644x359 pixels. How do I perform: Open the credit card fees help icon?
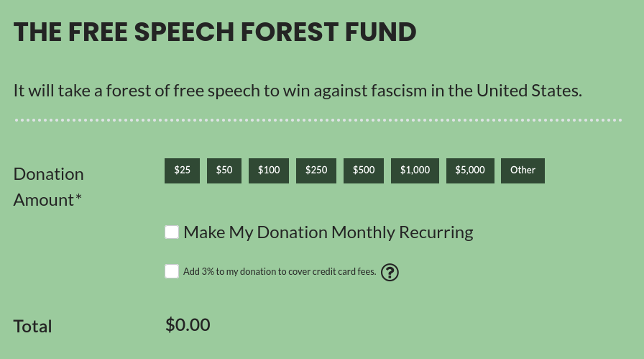(390, 272)
